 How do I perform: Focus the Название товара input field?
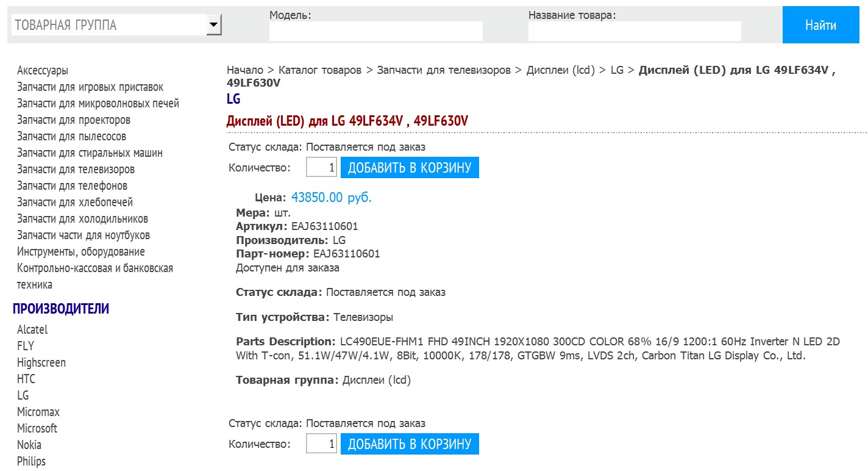[635, 31]
